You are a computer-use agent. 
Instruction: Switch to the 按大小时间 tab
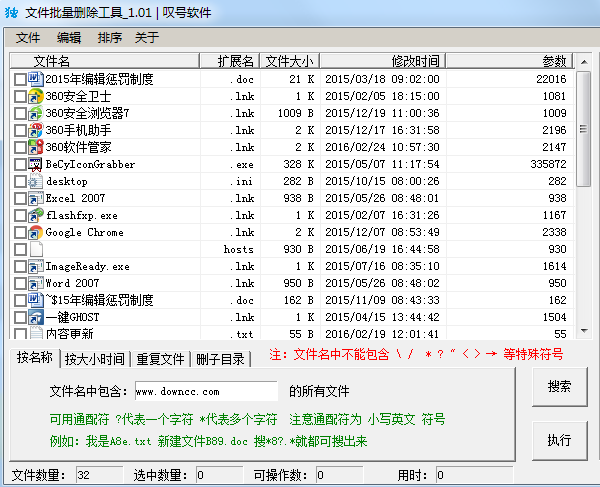click(95, 359)
